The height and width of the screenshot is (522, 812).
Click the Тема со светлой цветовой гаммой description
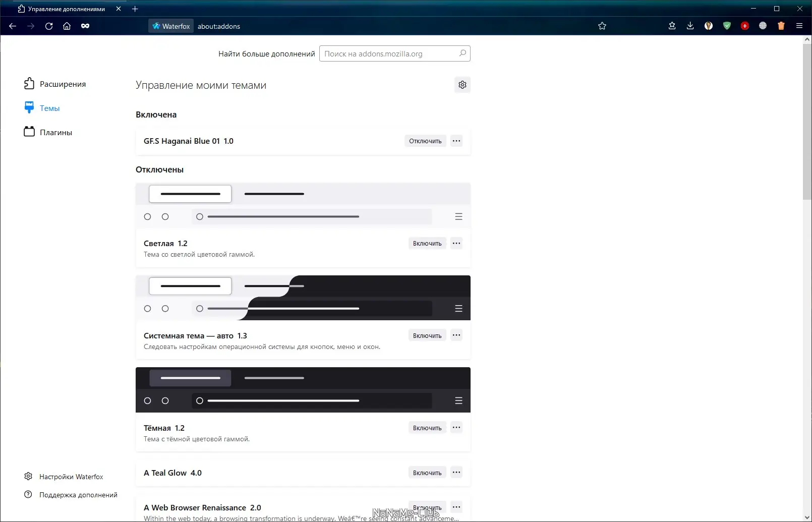point(199,255)
